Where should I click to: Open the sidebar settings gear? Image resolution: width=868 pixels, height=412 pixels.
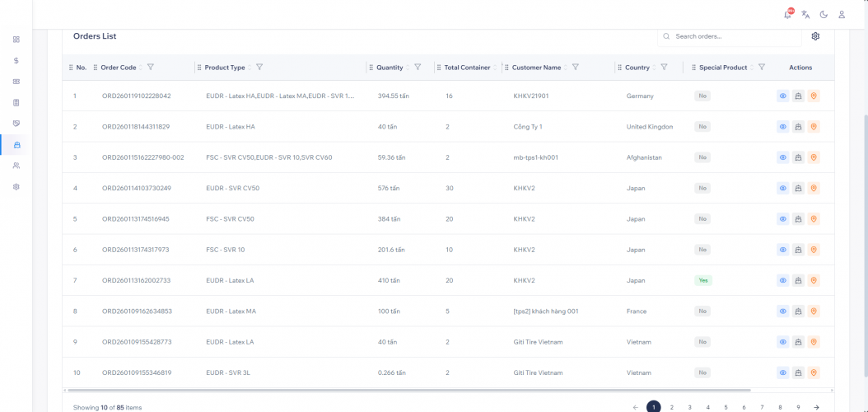pos(16,186)
